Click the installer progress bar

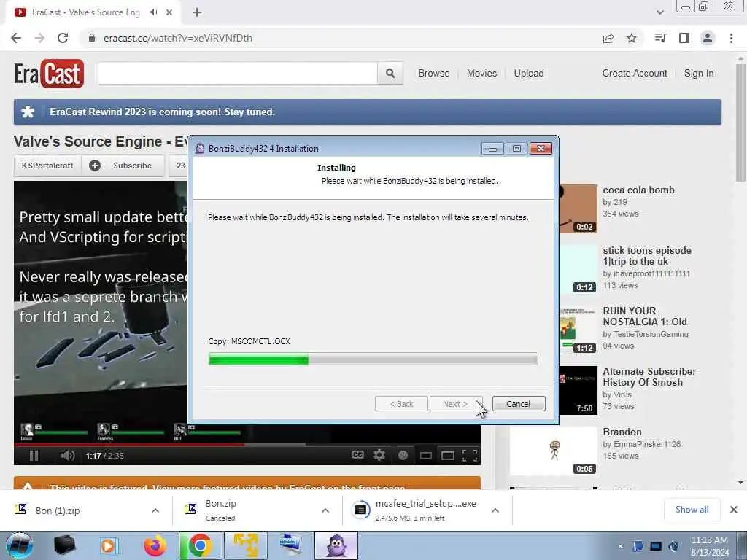point(373,359)
